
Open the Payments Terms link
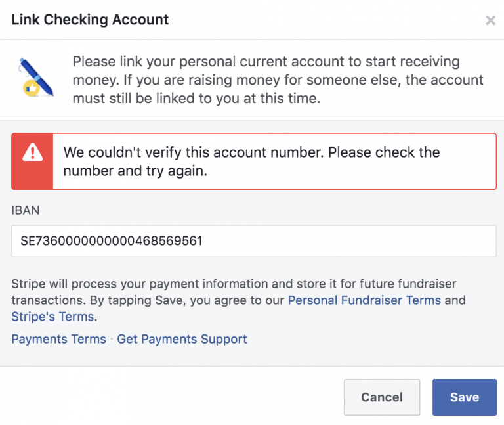click(58, 339)
